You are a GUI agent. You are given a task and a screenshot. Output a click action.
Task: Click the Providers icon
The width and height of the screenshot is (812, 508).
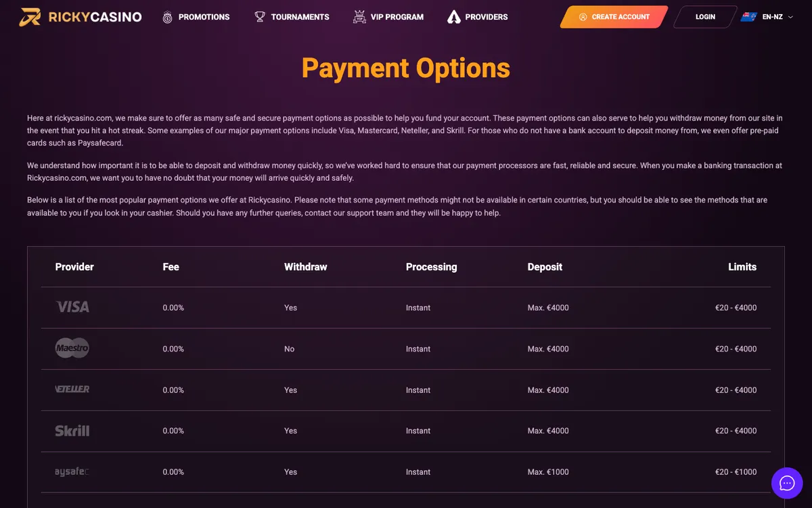click(454, 17)
